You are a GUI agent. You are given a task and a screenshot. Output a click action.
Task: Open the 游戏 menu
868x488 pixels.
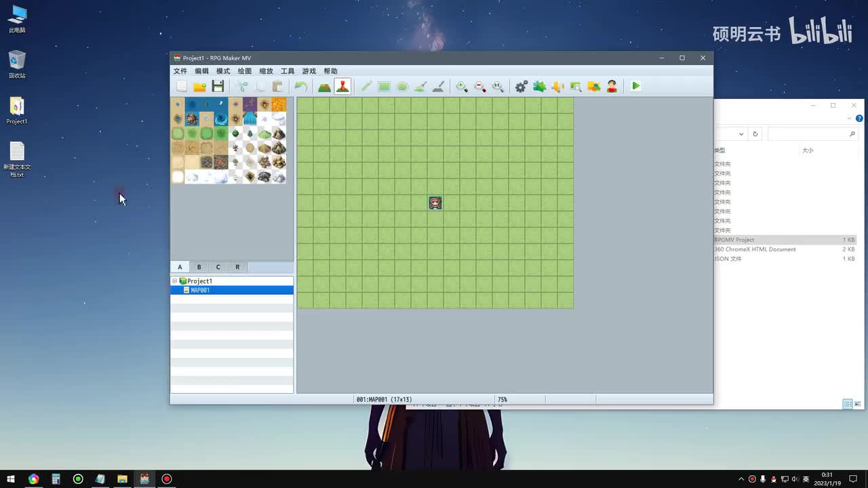click(309, 71)
